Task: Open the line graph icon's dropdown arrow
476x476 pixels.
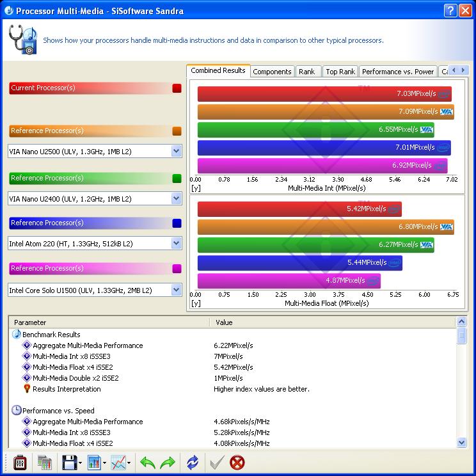Action: tap(129, 463)
